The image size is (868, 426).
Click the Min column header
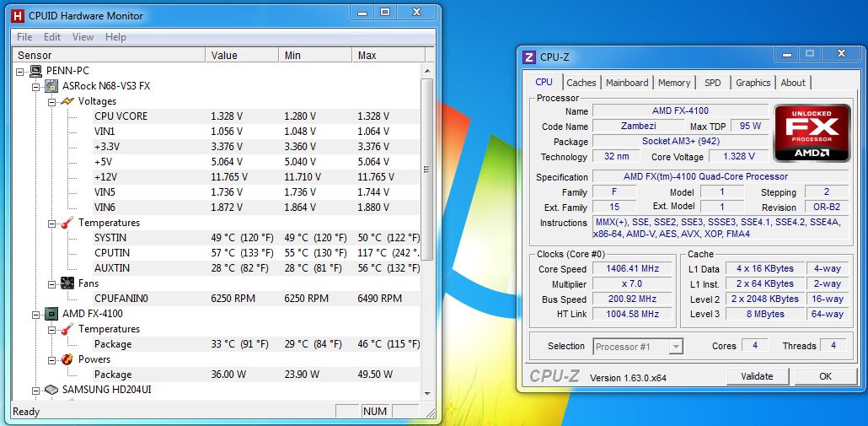point(315,55)
